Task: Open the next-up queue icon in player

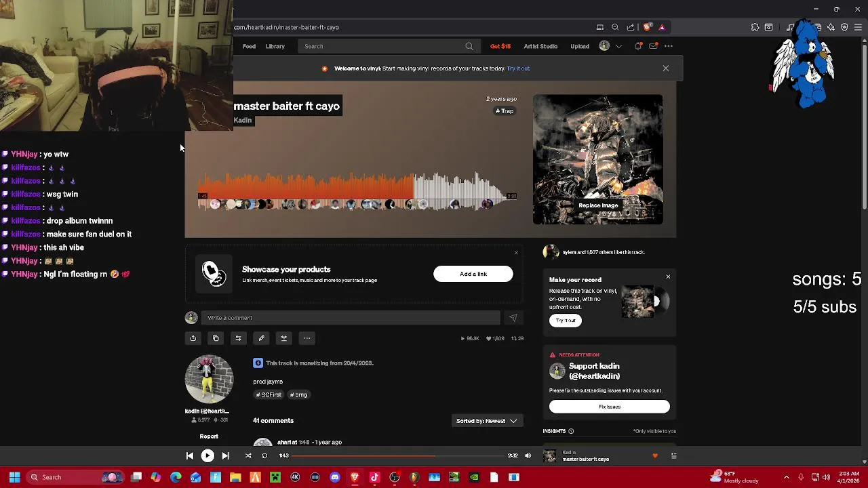Action: pos(673,456)
